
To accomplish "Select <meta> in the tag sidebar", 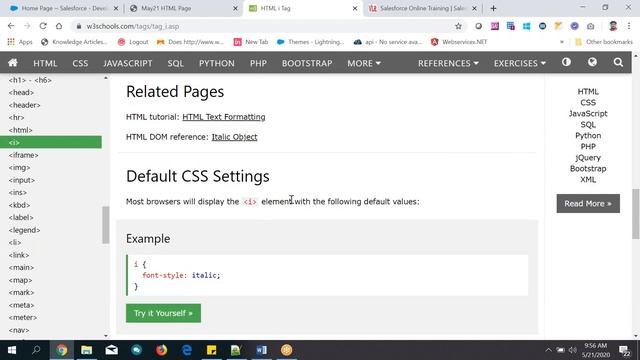I will [21, 305].
